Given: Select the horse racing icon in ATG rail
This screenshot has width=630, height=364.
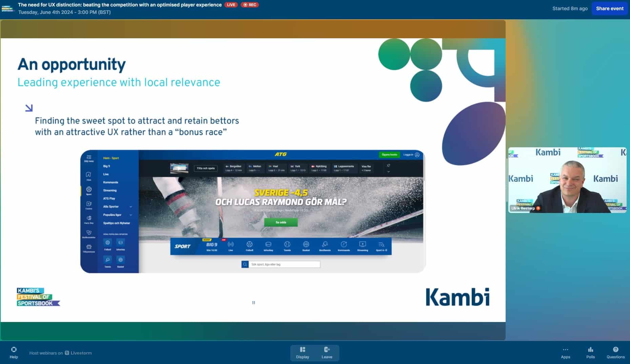Looking at the screenshot, I should (88, 175).
